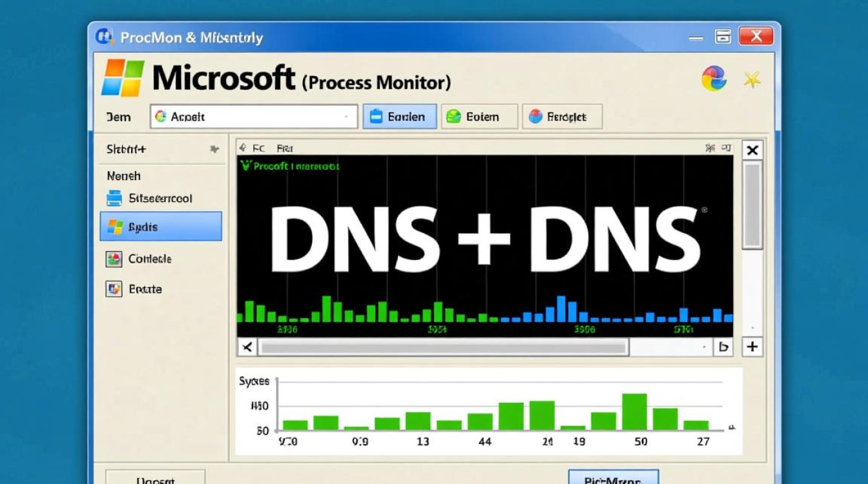
Task: Click the yellow star icon in header
Action: coord(752,79)
